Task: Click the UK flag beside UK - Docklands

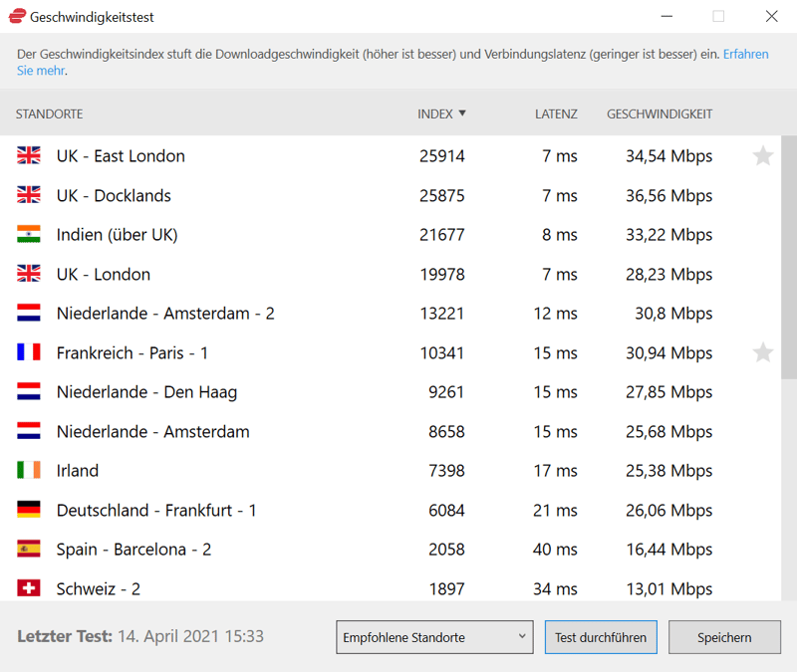Action: tap(29, 195)
